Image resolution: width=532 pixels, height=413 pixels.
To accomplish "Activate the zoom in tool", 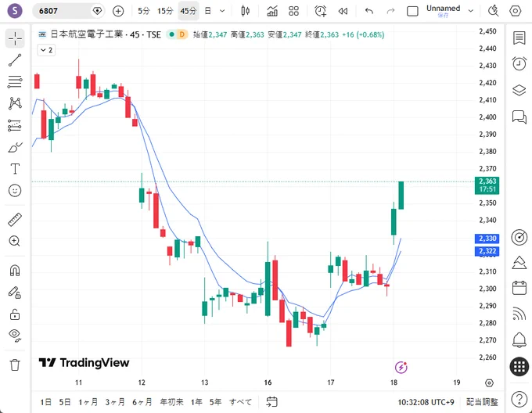I will [15, 241].
